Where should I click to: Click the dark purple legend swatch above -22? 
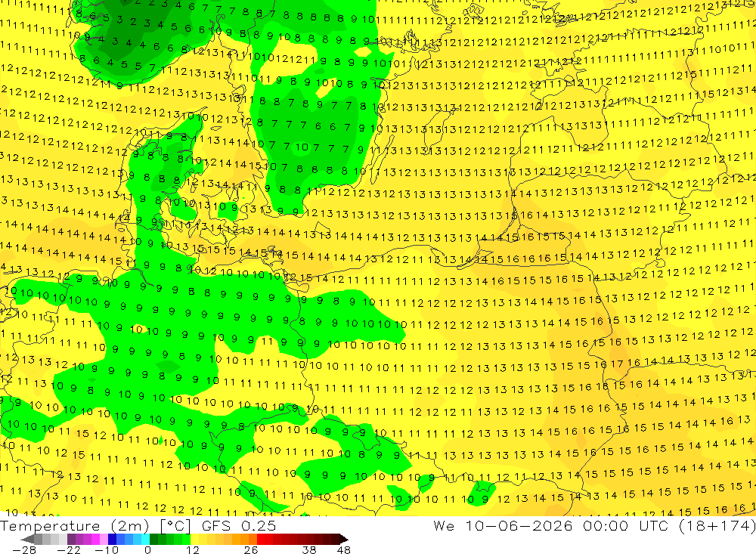(x=71, y=540)
